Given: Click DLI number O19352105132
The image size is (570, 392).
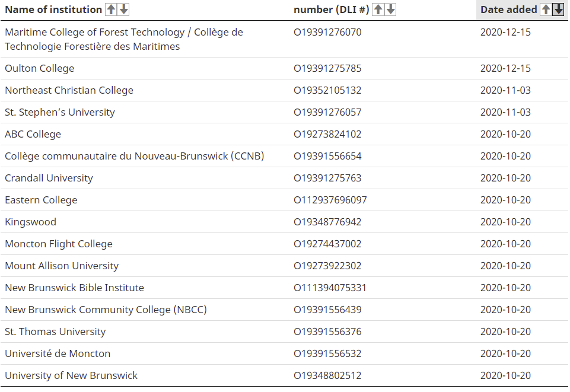Looking at the screenshot, I should click(x=327, y=90).
